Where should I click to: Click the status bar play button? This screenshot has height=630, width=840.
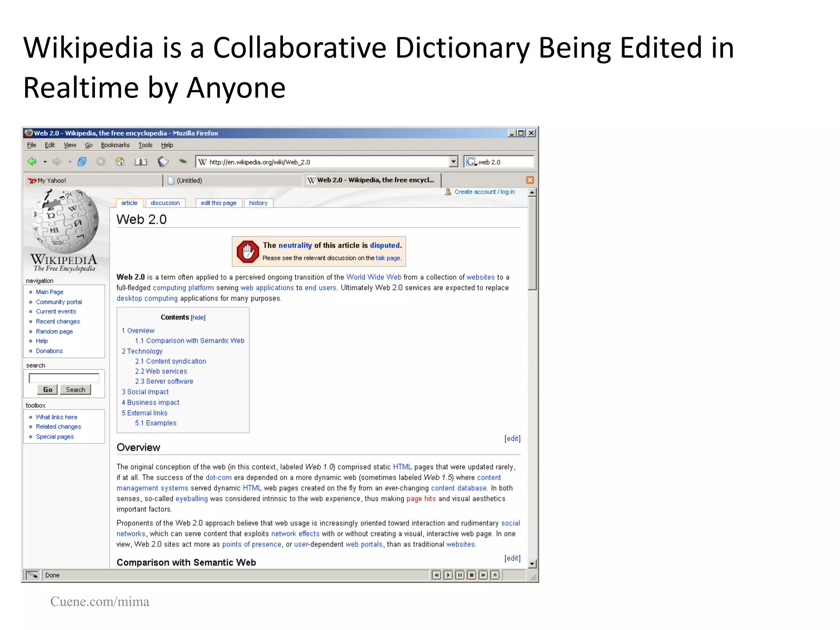click(x=448, y=575)
